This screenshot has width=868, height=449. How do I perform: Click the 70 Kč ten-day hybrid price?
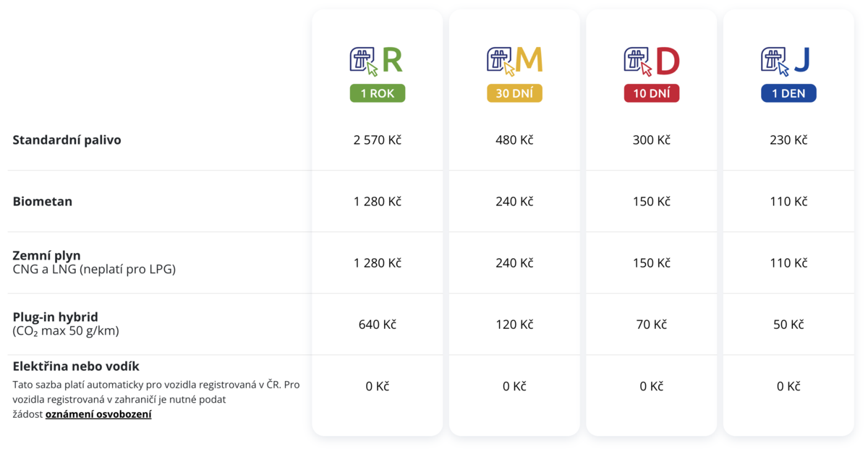click(x=652, y=325)
